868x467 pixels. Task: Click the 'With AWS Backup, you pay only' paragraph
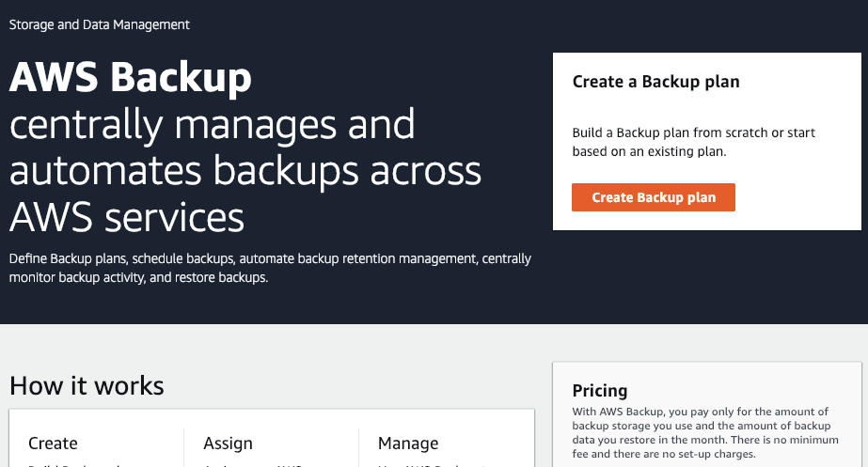[x=705, y=432]
